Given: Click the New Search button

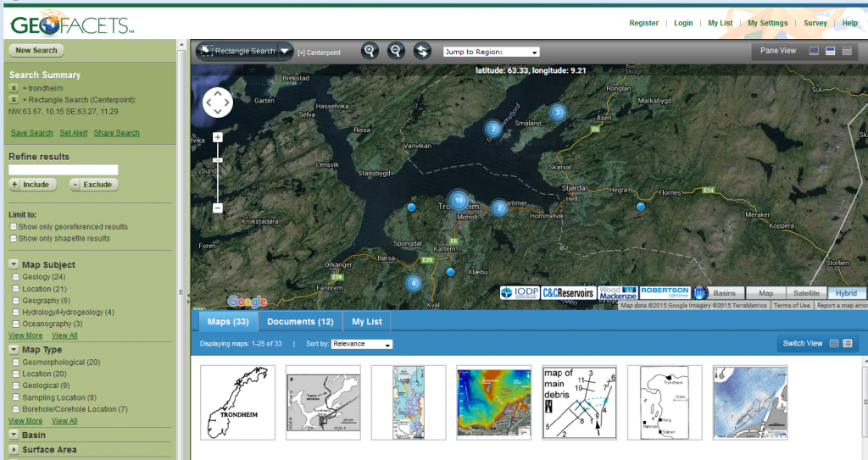Looking at the screenshot, I should (x=36, y=51).
